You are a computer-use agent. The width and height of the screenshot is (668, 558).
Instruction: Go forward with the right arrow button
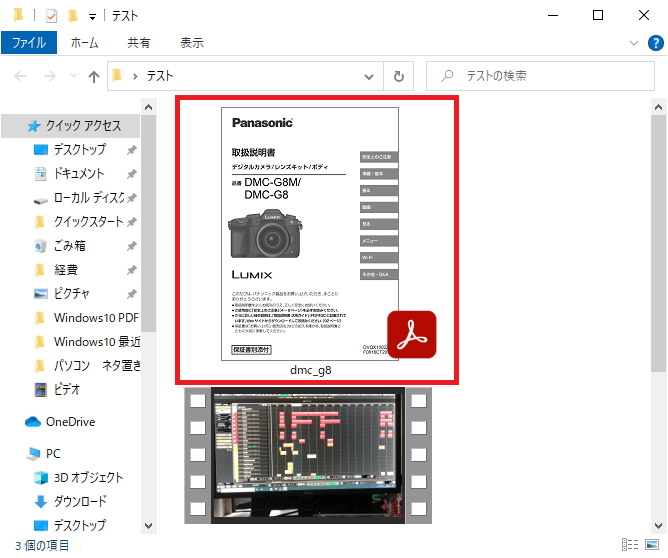[x=50, y=76]
